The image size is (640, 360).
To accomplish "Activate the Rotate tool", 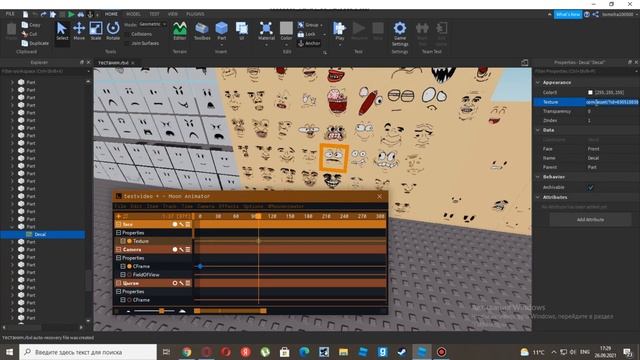I will (x=113, y=31).
